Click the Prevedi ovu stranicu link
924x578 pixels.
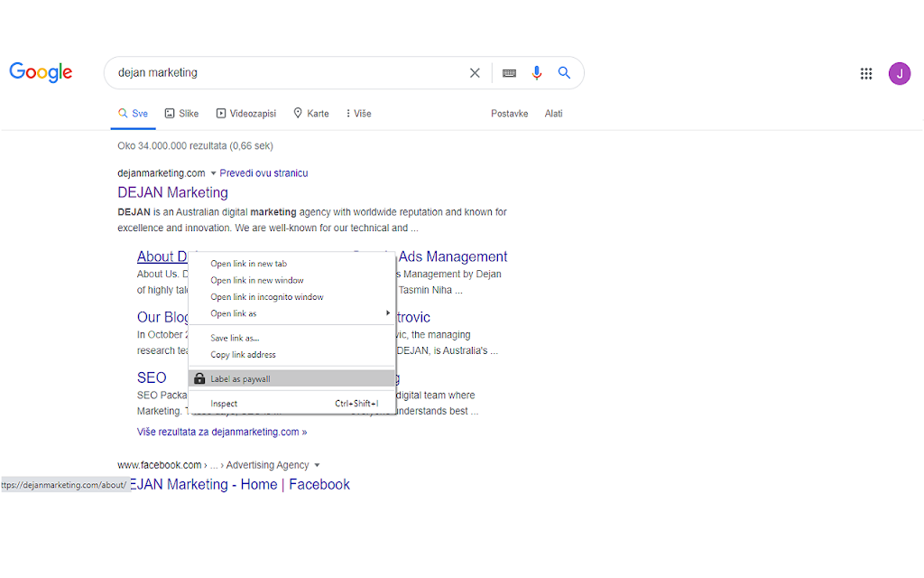coord(263,172)
